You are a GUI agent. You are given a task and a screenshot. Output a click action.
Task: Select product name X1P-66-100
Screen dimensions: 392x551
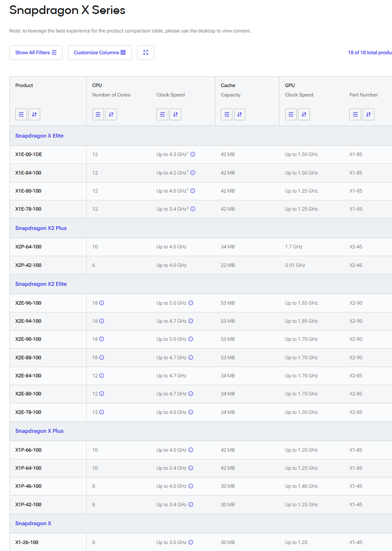pos(28,450)
